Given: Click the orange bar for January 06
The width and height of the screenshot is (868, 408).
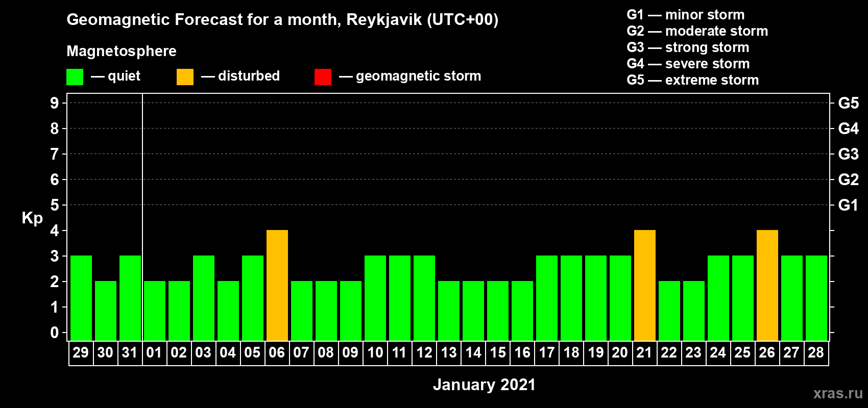Looking at the screenshot, I should tap(277, 285).
